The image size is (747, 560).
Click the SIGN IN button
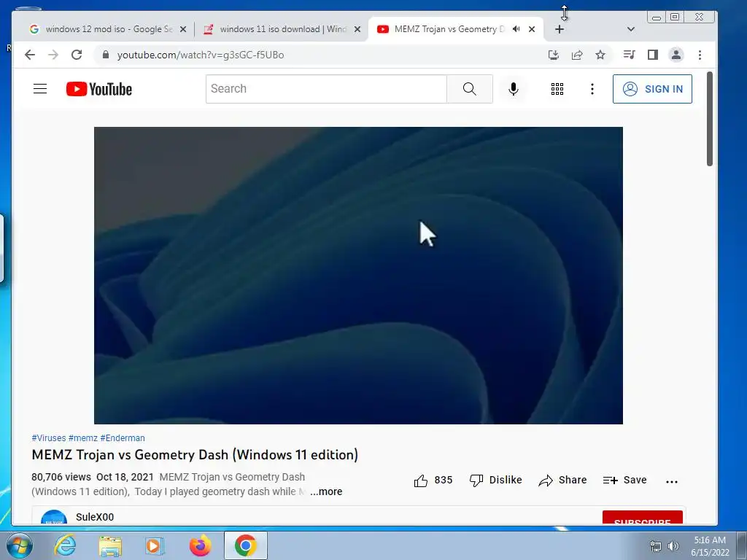point(652,89)
